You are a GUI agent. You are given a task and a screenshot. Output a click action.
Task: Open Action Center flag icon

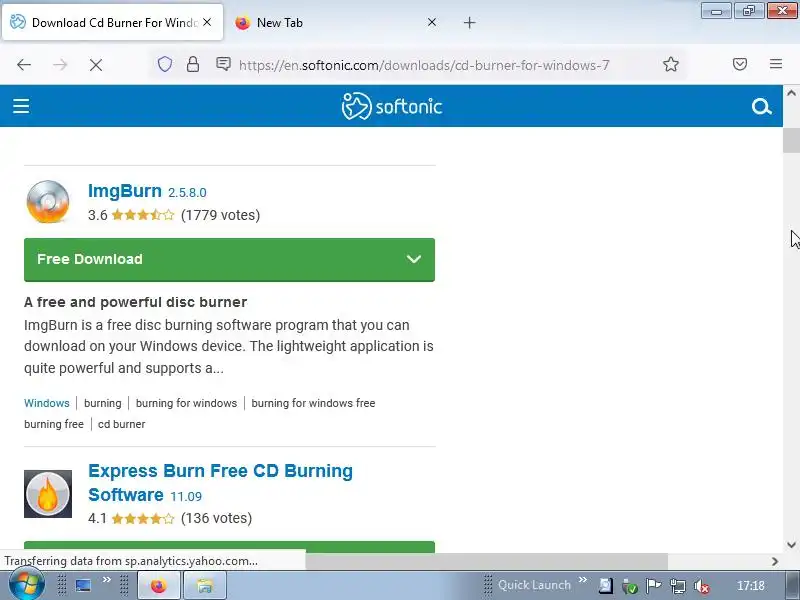[x=653, y=586]
